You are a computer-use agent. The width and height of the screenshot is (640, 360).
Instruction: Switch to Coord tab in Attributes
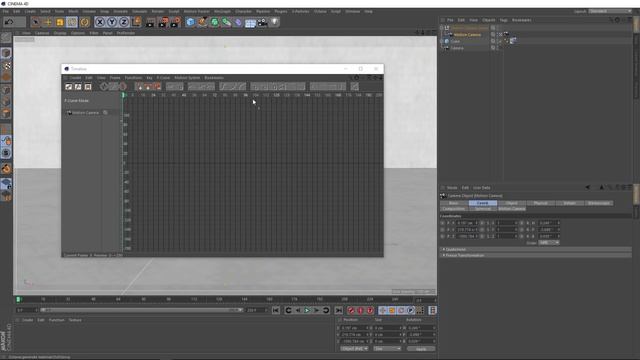tap(482, 203)
